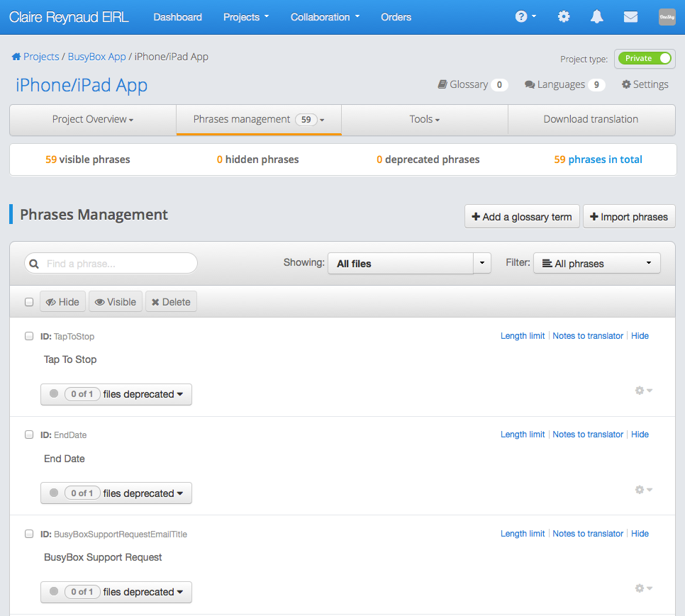Open the messages envelope icon
Viewport: 685px width, 616px height.
click(630, 17)
